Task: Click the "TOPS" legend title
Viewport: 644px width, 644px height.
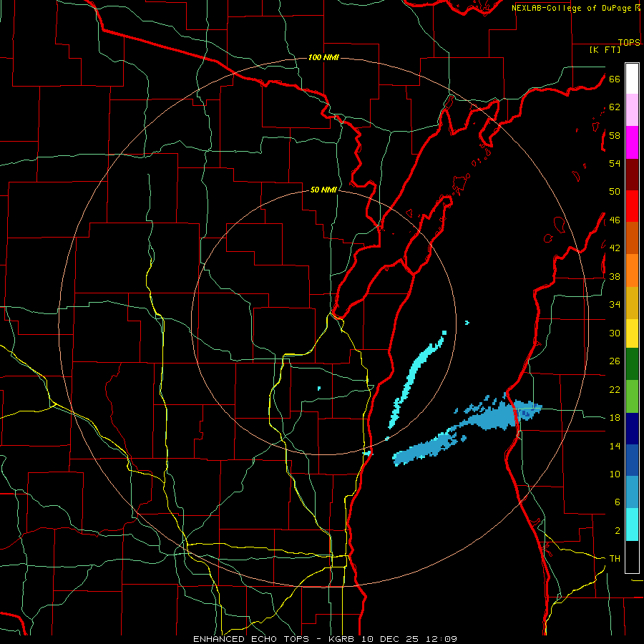Action: (629, 43)
